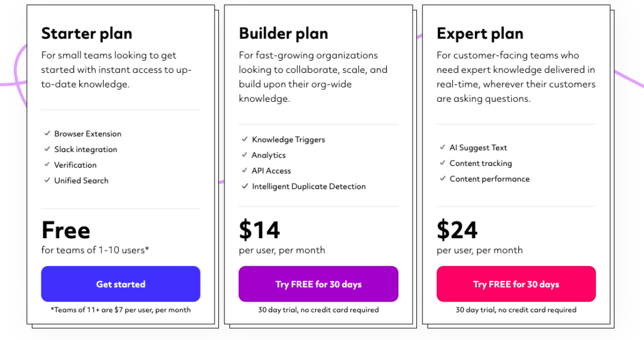Click checkmark beside Browser Extension
This screenshot has width=644, height=340.
[x=47, y=133]
